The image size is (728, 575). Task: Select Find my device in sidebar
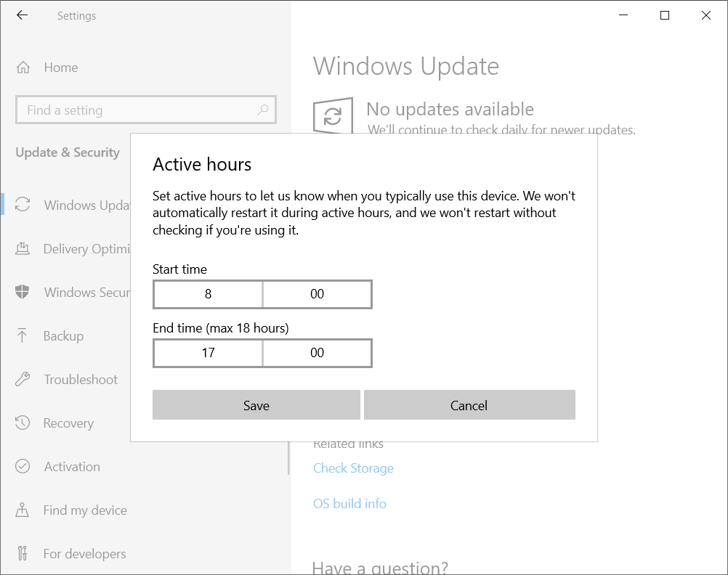point(85,510)
